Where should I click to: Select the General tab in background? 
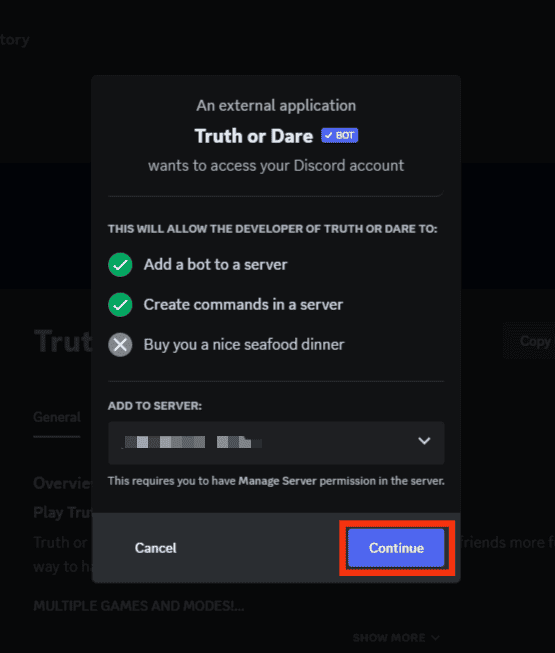(x=57, y=417)
